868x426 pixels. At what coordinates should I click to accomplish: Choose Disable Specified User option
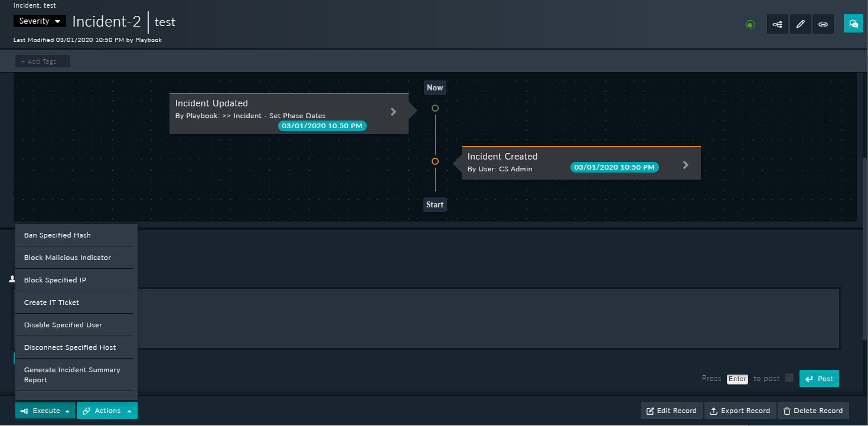tap(62, 324)
